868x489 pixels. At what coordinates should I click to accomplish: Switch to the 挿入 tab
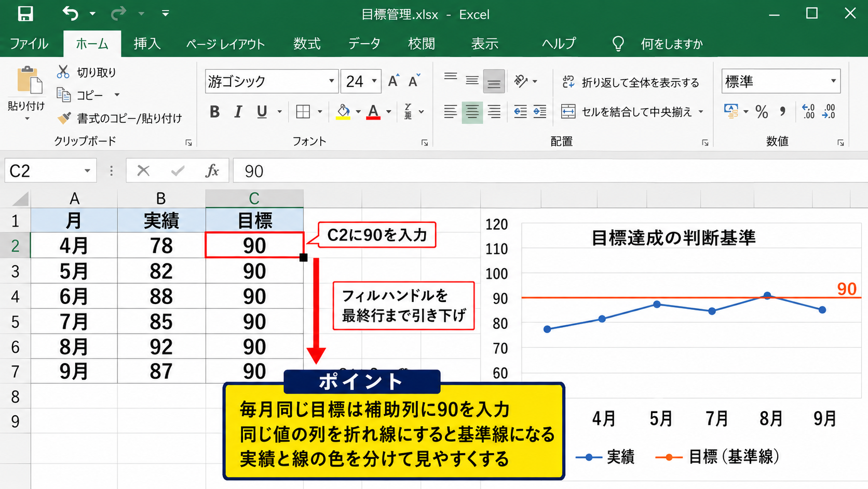point(147,44)
